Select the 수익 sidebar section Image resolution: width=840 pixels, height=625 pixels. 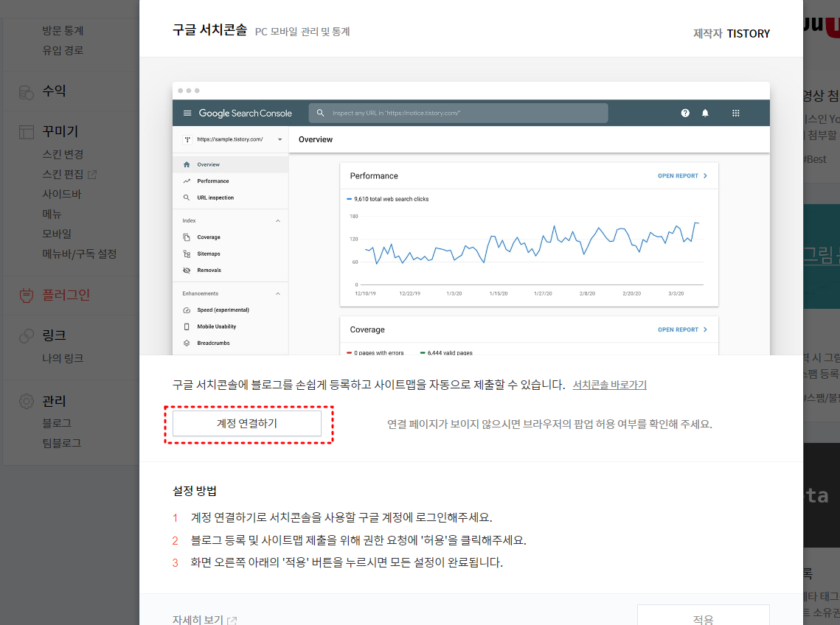[54, 91]
